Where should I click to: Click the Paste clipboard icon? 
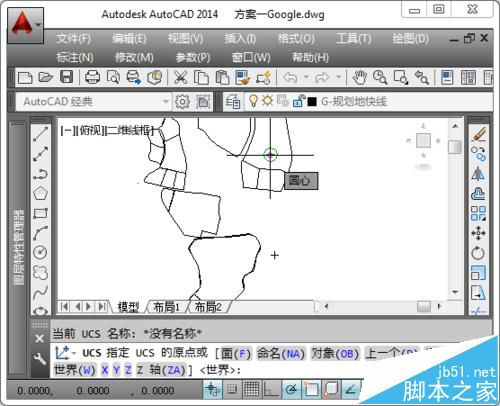tap(222, 77)
